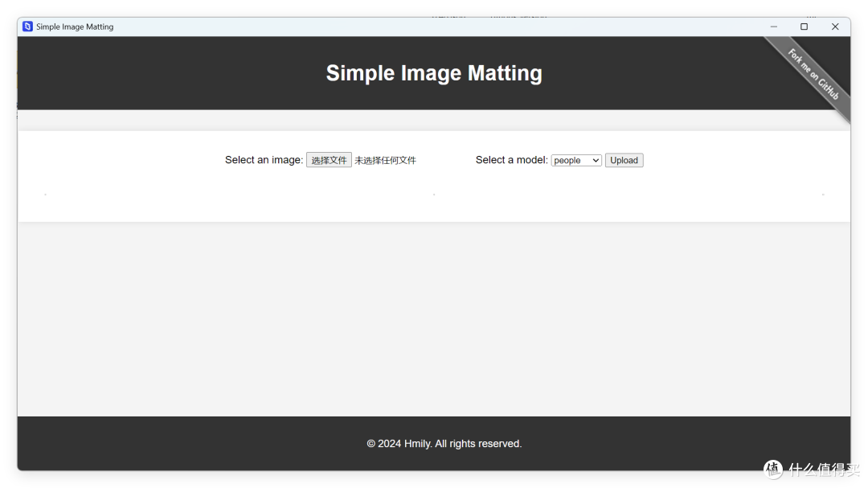
Task: Click the Simple Image Matting app icon in title bar
Action: click(x=27, y=27)
